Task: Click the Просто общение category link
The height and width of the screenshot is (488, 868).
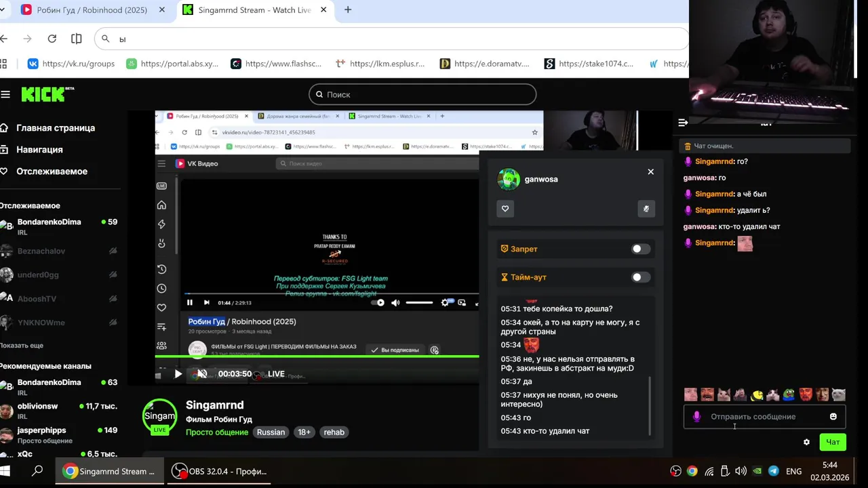Action: click(x=217, y=432)
